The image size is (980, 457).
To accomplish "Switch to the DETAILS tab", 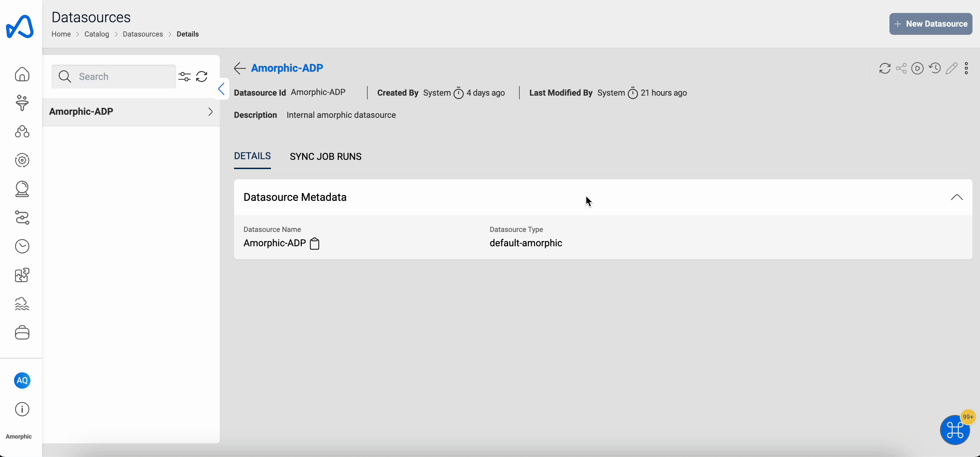I will coord(252,156).
